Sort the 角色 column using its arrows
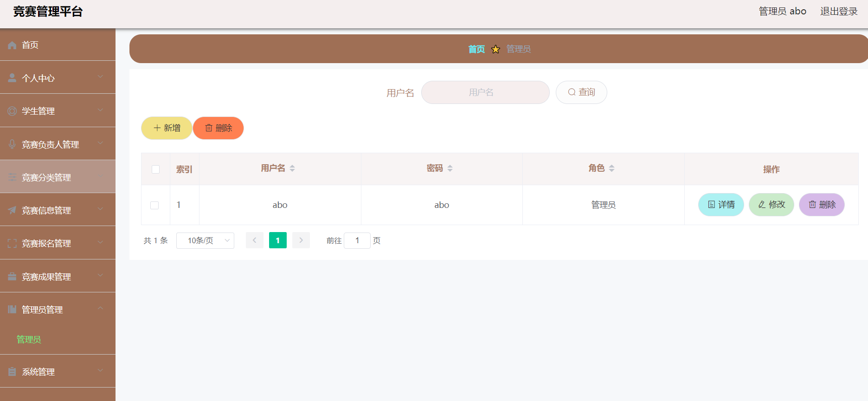 (612, 168)
